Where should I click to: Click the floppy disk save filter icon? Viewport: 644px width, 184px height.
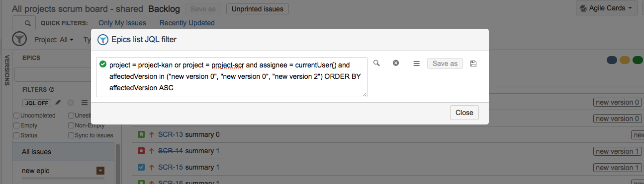click(x=473, y=63)
